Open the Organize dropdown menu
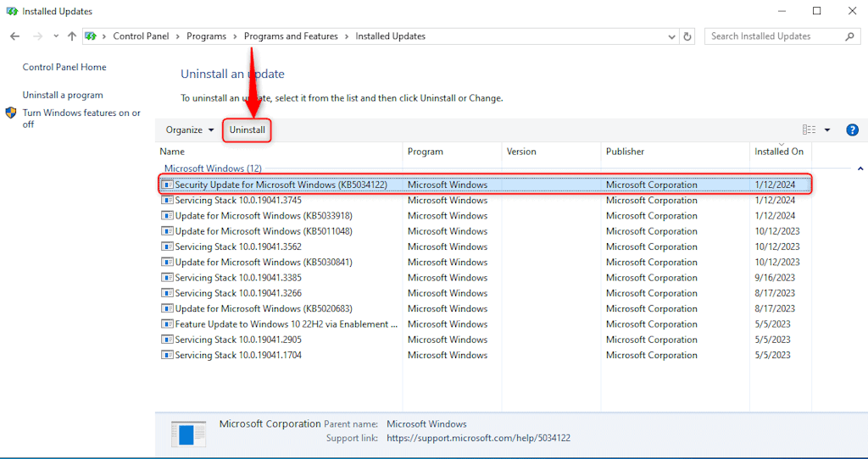The width and height of the screenshot is (868, 459). pos(190,130)
